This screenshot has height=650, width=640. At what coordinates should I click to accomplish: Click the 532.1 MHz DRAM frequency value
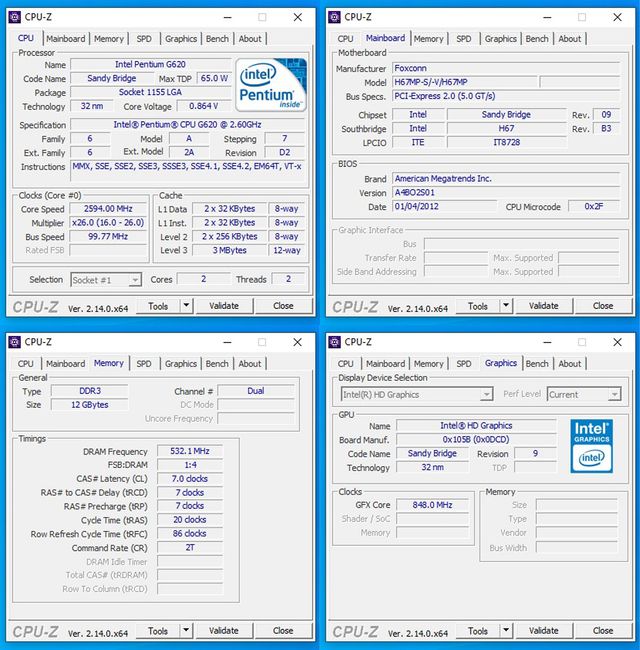(190, 451)
